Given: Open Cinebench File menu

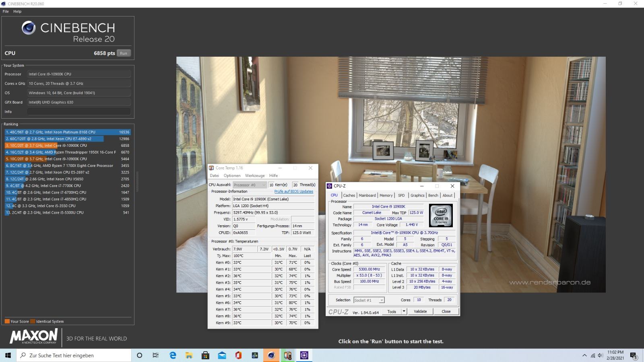Looking at the screenshot, I should pos(6,11).
